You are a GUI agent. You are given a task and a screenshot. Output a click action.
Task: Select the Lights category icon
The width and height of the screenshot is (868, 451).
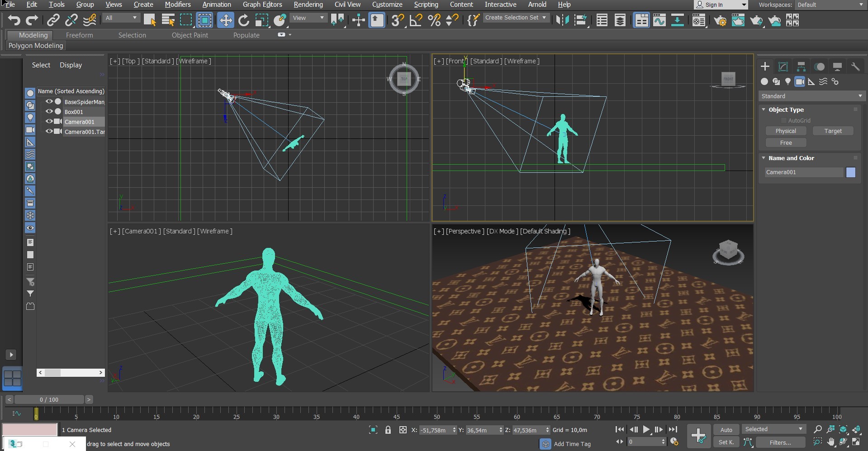point(788,81)
